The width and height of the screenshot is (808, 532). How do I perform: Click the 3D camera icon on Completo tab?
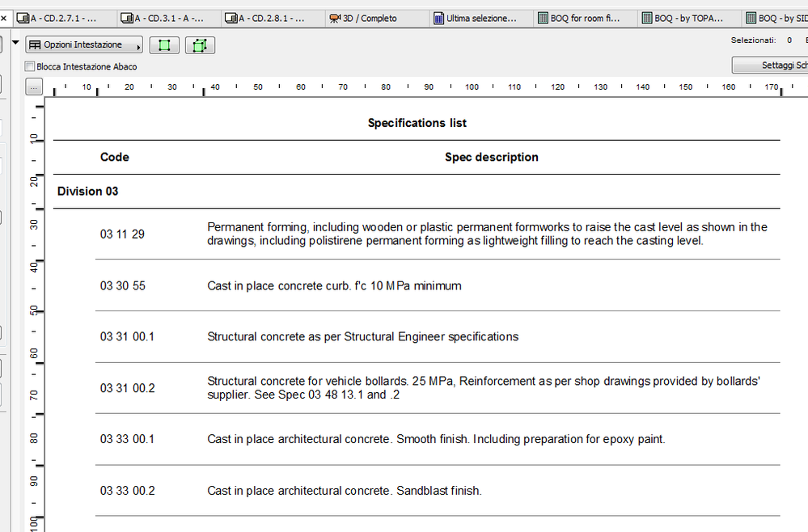pyautogui.click(x=335, y=19)
